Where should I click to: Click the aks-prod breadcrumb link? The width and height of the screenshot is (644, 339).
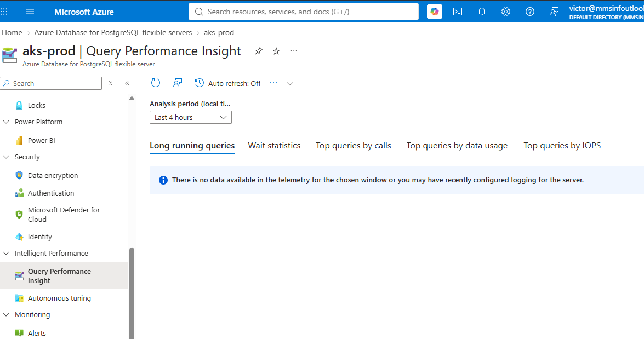[219, 32]
